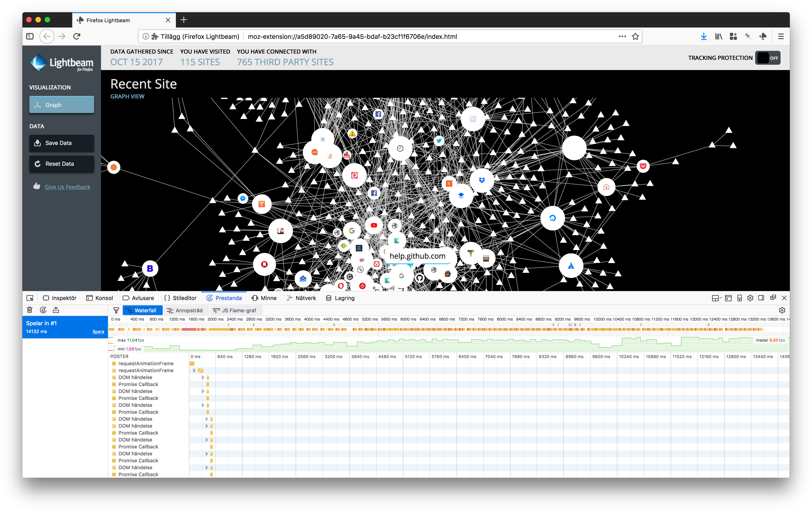The width and height of the screenshot is (812, 512).
Task: Show the site identity info icon
Action: (146, 37)
